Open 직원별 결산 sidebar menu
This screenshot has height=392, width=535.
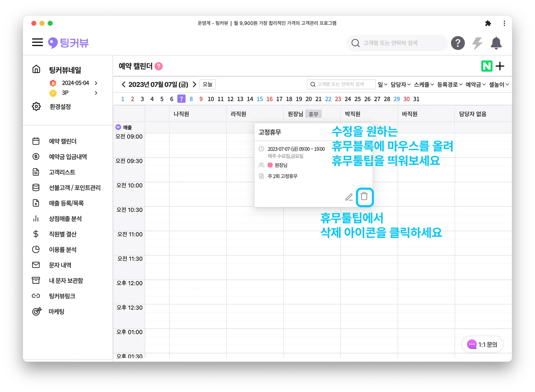(x=63, y=234)
